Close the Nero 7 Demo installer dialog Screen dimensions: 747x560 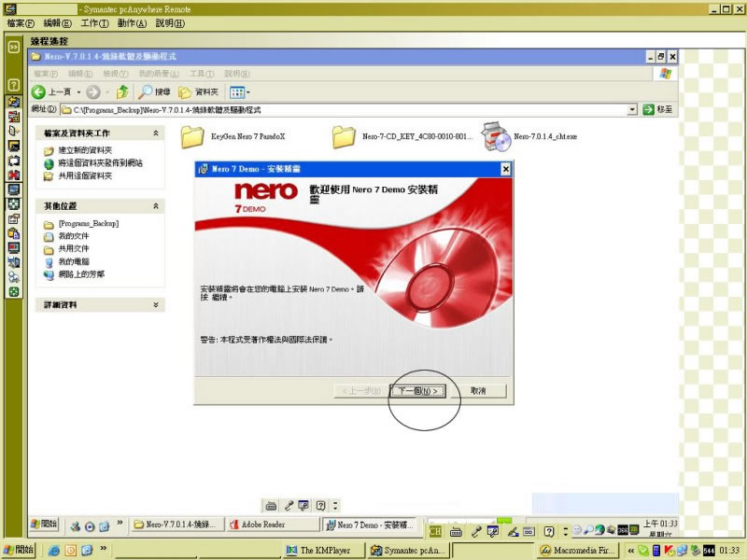coord(505,169)
